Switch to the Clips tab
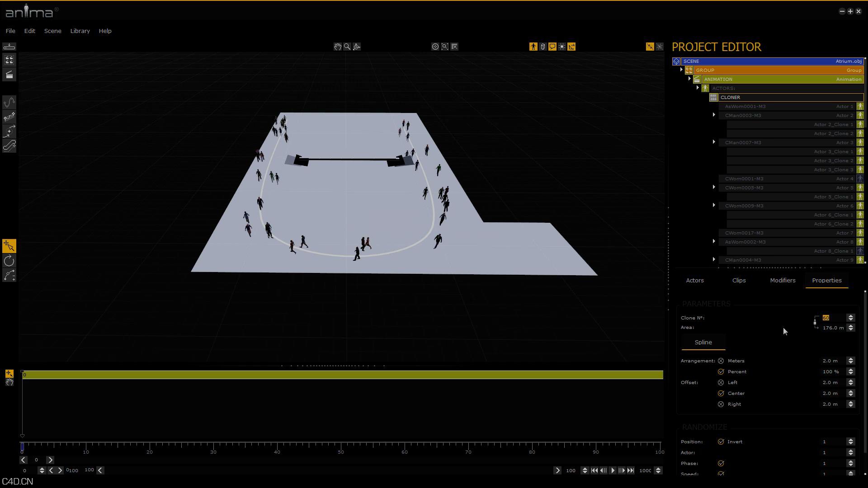This screenshot has width=868, height=488. click(x=739, y=280)
